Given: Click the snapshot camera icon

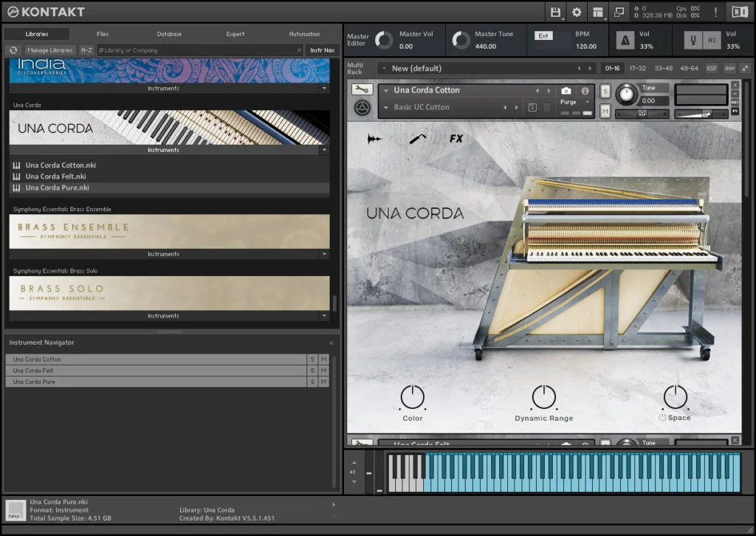Looking at the screenshot, I should tap(566, 91).
